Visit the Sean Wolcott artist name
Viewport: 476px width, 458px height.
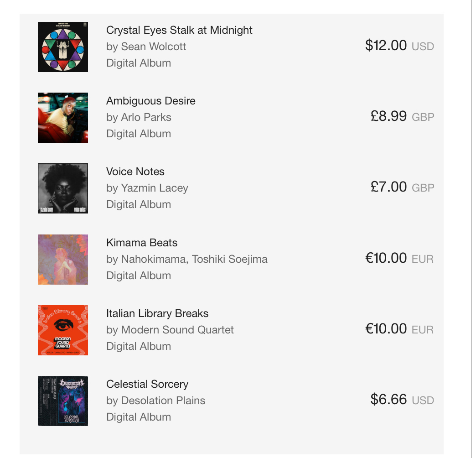(153, 47)
